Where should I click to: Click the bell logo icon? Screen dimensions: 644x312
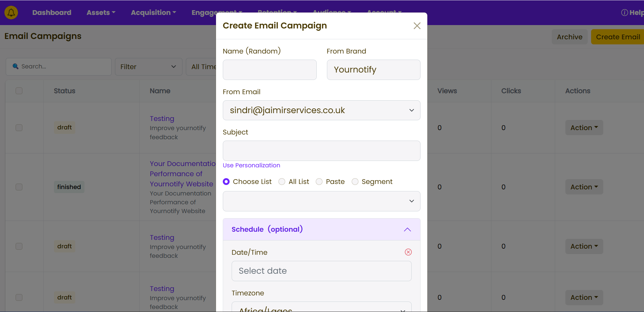pyautogui.click(x=11, y=13)
